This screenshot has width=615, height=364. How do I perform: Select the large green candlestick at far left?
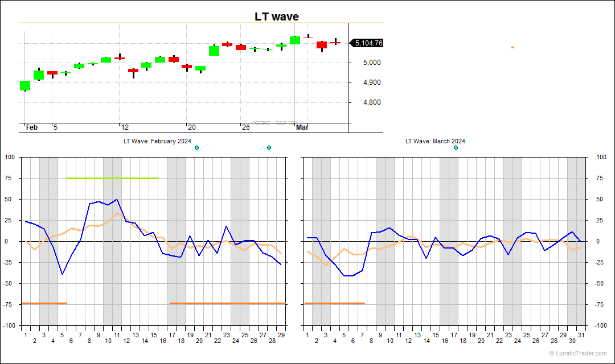pos(25,85)
